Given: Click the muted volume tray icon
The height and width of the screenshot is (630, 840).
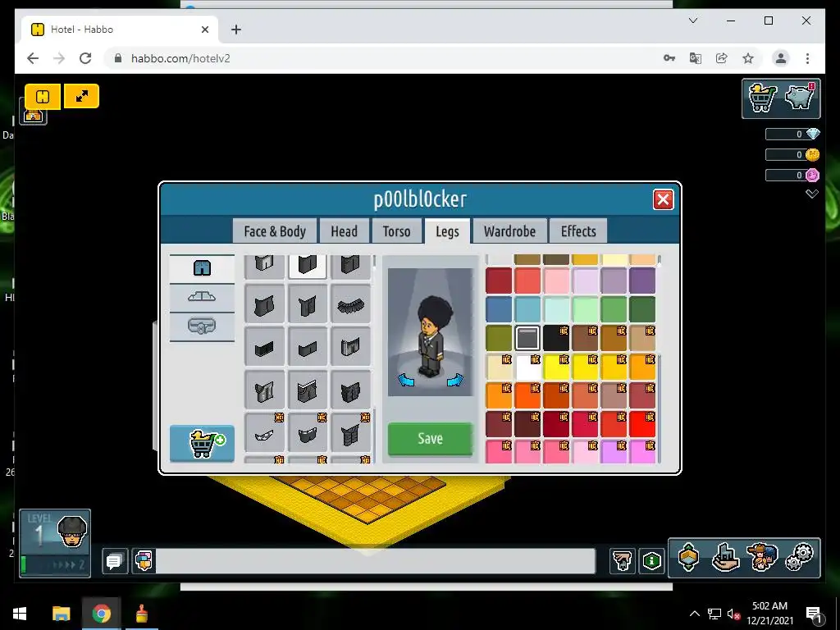Looking at the screenshot, I should pos(733,614).
